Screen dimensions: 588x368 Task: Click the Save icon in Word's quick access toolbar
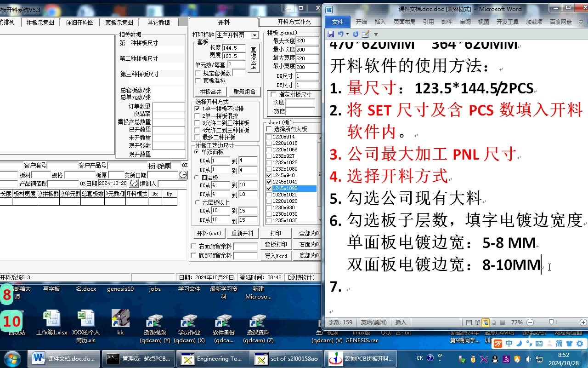tap(331, 34)
